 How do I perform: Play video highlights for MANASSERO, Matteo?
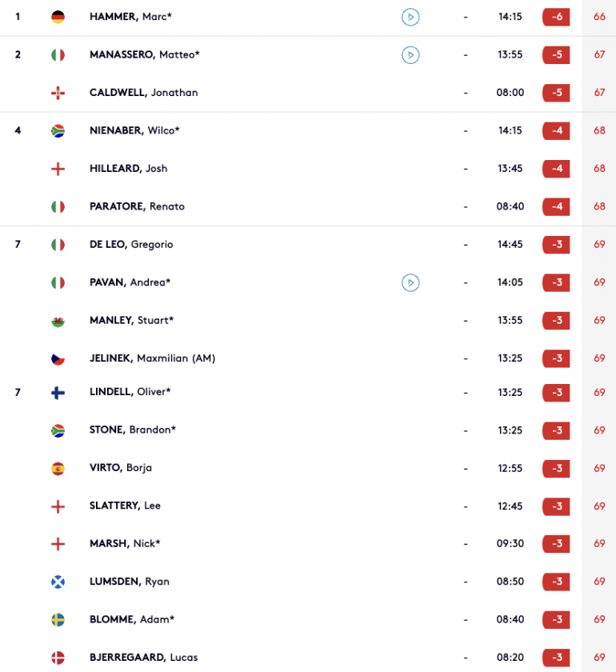(410, 55)
